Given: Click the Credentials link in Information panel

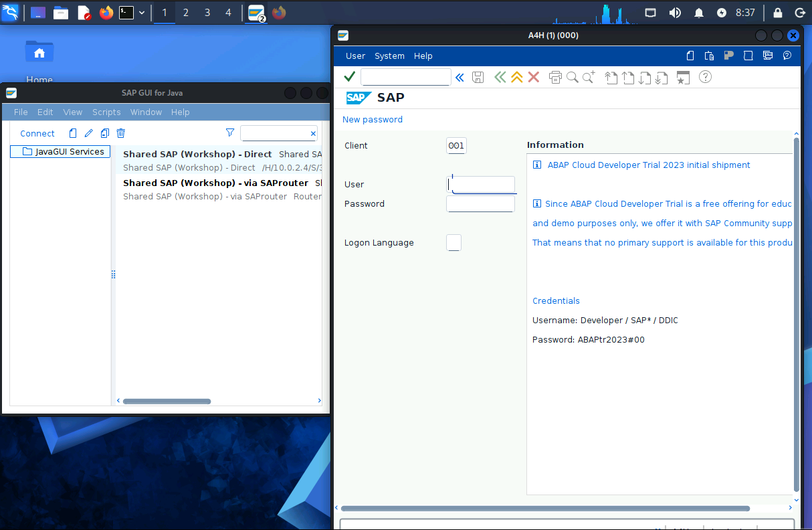Looking at the screenshot, I should point(556,301).
